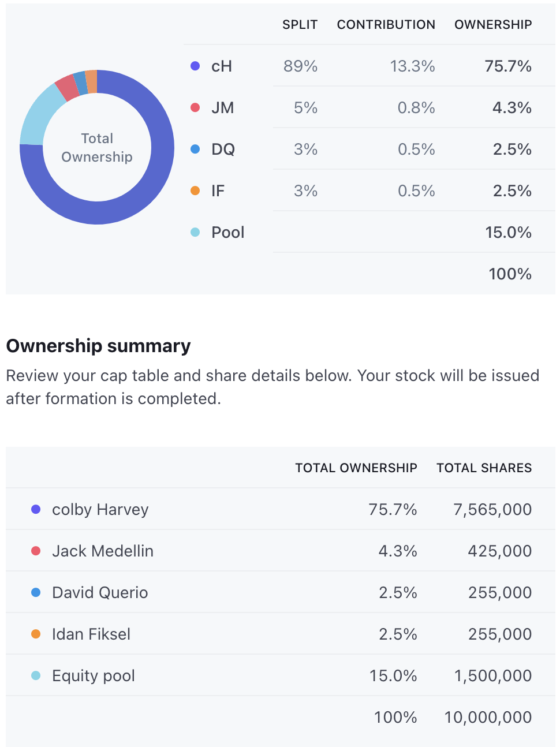Click the TOTAL SHARES column header
Screen dimensions: 560x747
point(484,468)
